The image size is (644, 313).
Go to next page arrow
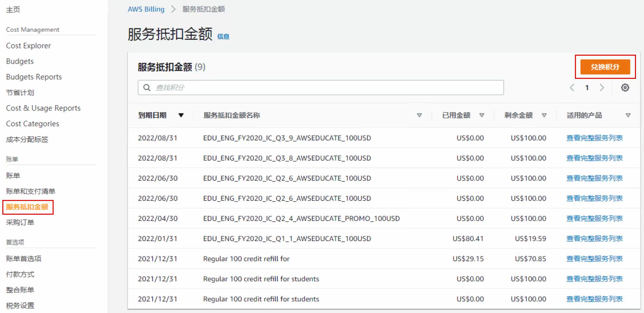point(602,88)
